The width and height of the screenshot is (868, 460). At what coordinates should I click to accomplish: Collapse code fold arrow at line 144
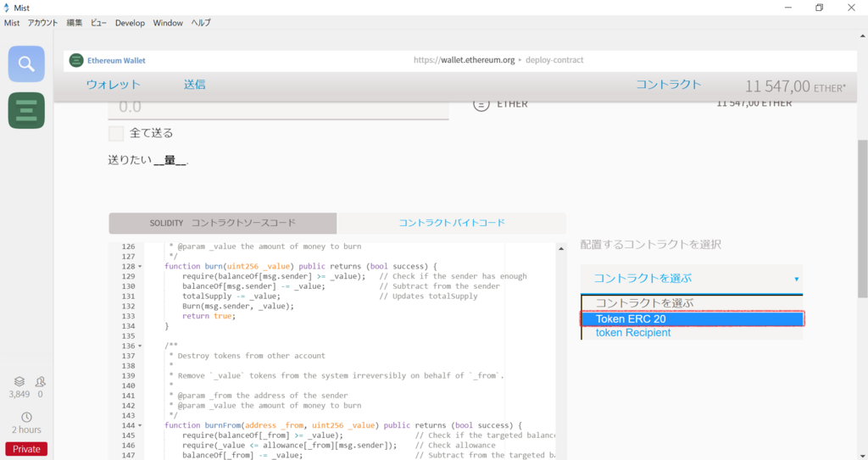click(140, 425)
